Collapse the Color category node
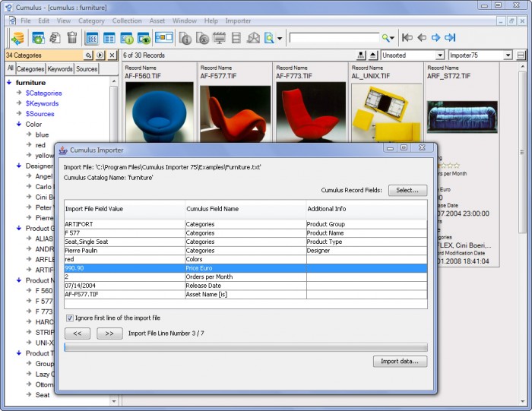 [19, 124]
